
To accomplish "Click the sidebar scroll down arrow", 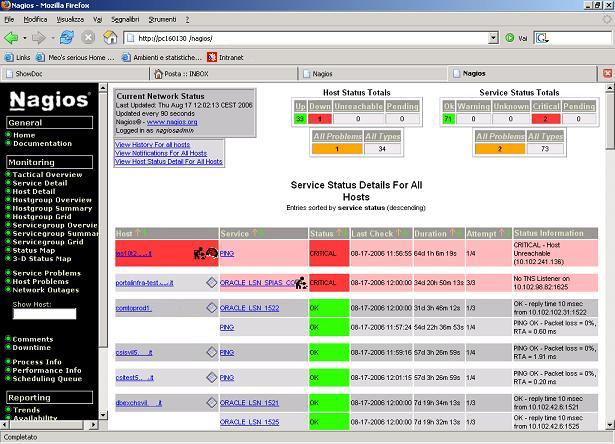I will 103,415.
